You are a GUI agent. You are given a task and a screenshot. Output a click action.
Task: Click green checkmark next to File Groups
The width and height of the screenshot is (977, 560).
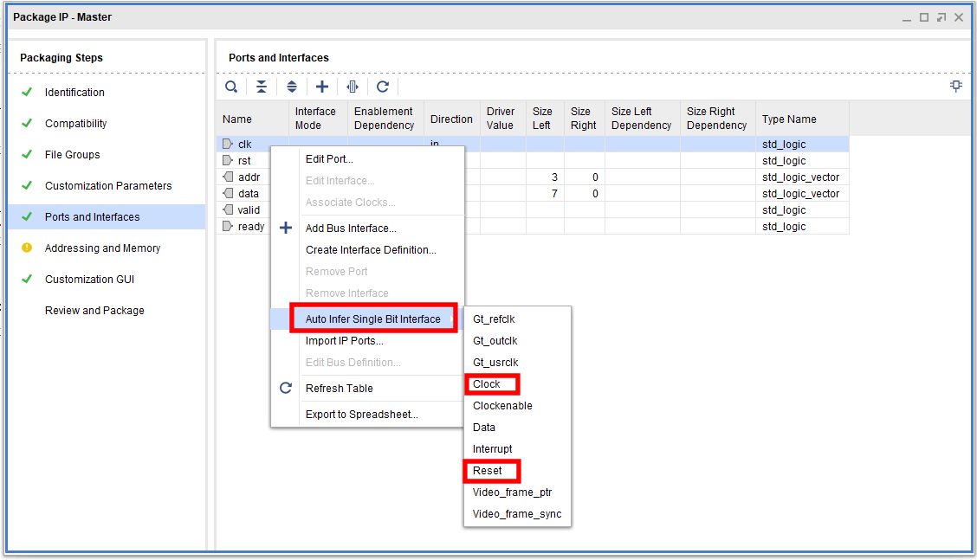tap(27, 154)
